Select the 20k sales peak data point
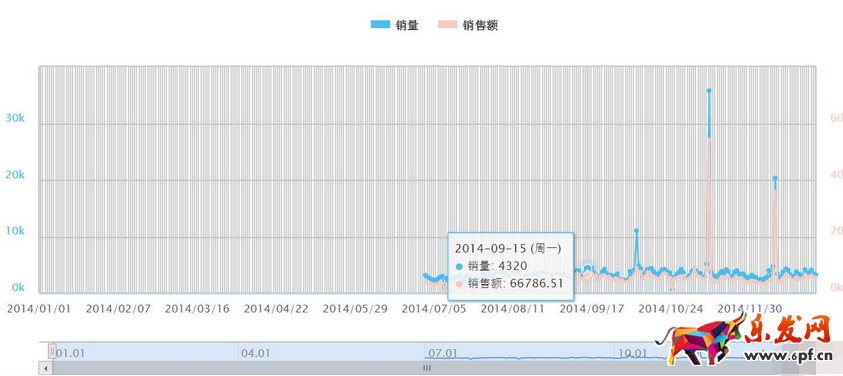843x376 pixels. pos(775,178)
